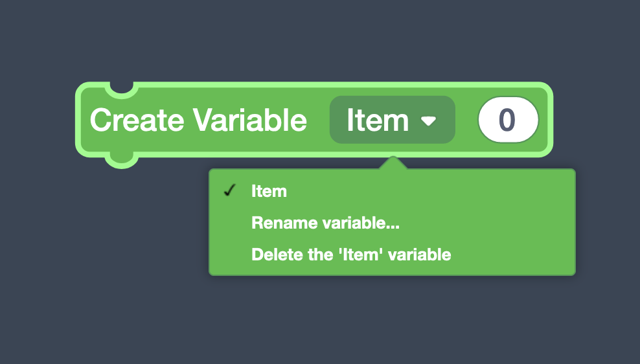Screen dimensions: 640x364
Task: Open the Item variable dropdown field
Action: [392, 120]
